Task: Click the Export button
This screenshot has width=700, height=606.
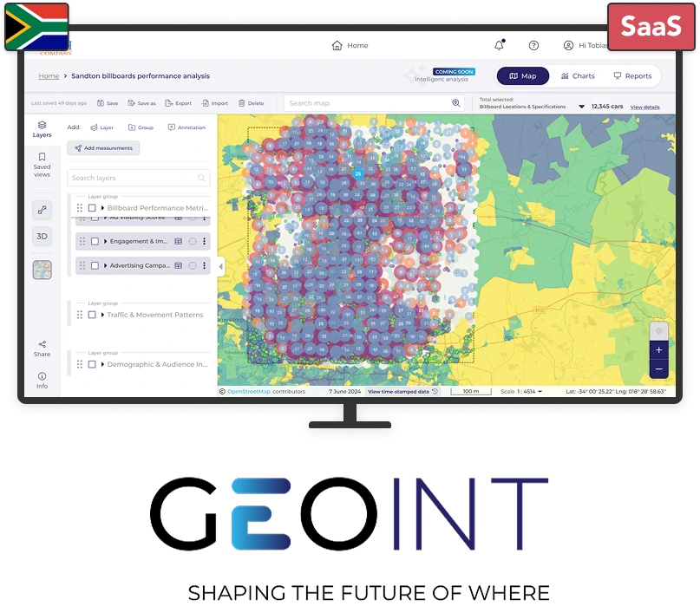Action: (178, 103)
